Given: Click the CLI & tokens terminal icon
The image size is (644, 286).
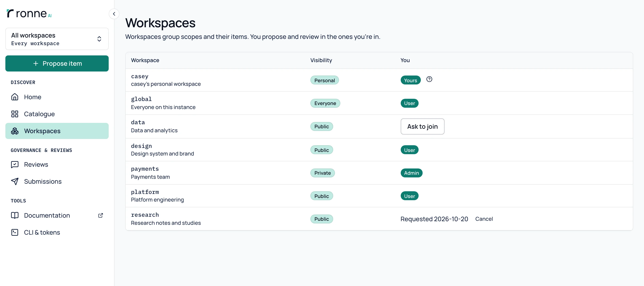Looking at the screenshot, I should 15,232.
